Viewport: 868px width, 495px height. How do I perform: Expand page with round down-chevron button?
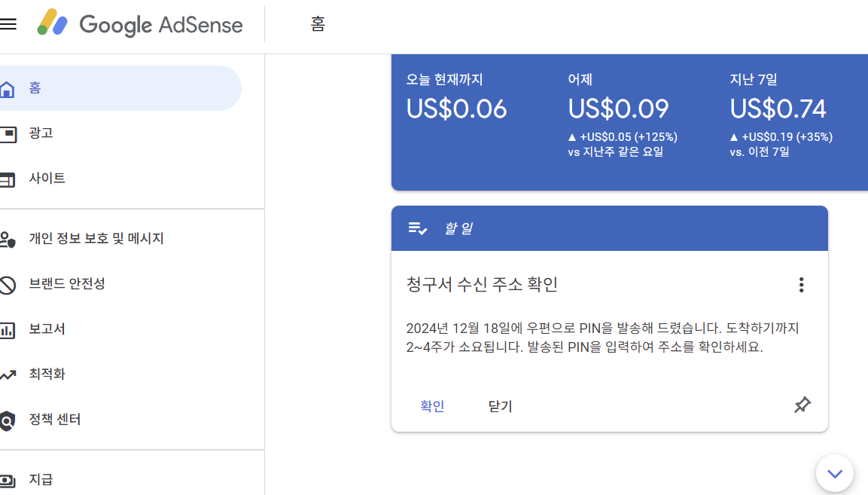835,473
